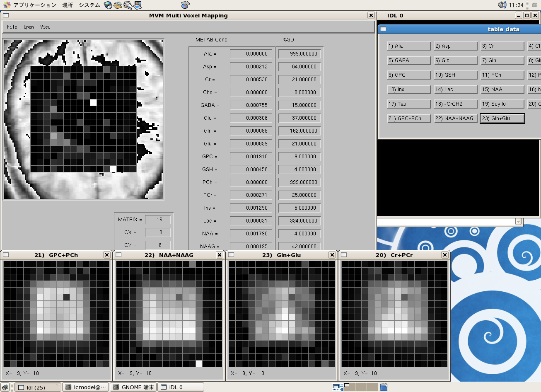Viewport: 541px width, 392px height.
Task: Click the show desktop icon in bottom panel
Action: coord(5,387)
